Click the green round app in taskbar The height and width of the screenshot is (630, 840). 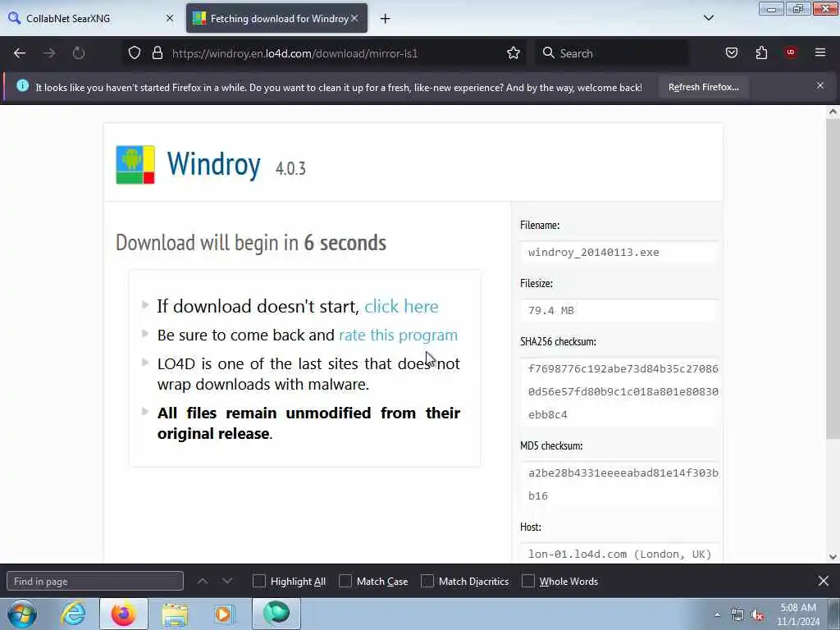[276, 614]
